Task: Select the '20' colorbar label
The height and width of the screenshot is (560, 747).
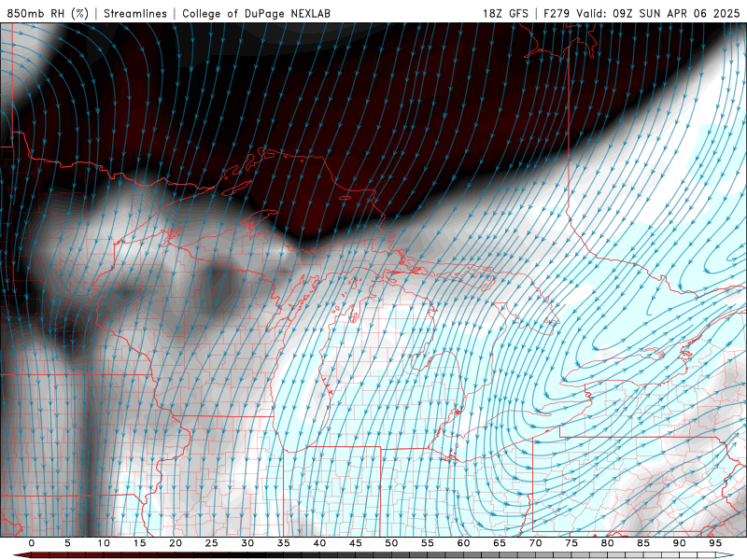Action: coord(176,543)
